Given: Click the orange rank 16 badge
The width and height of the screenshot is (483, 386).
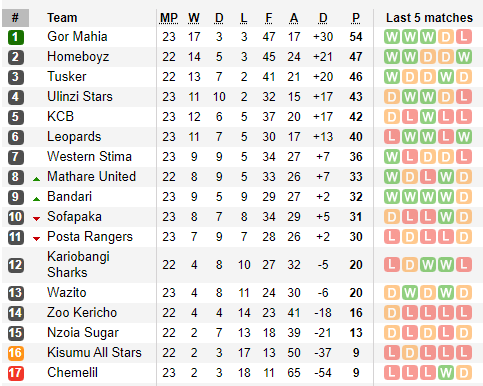Looking at the screenshot, I should [x=16, y=353].
